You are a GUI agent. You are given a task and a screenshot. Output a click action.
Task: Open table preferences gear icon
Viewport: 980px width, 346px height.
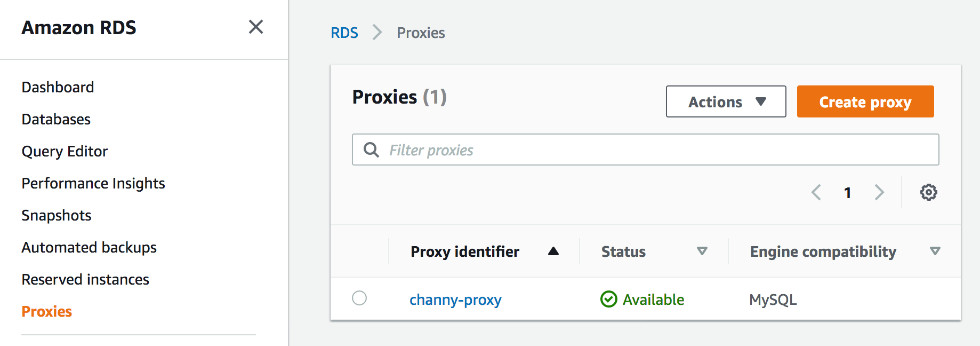[x=928, y=192]
